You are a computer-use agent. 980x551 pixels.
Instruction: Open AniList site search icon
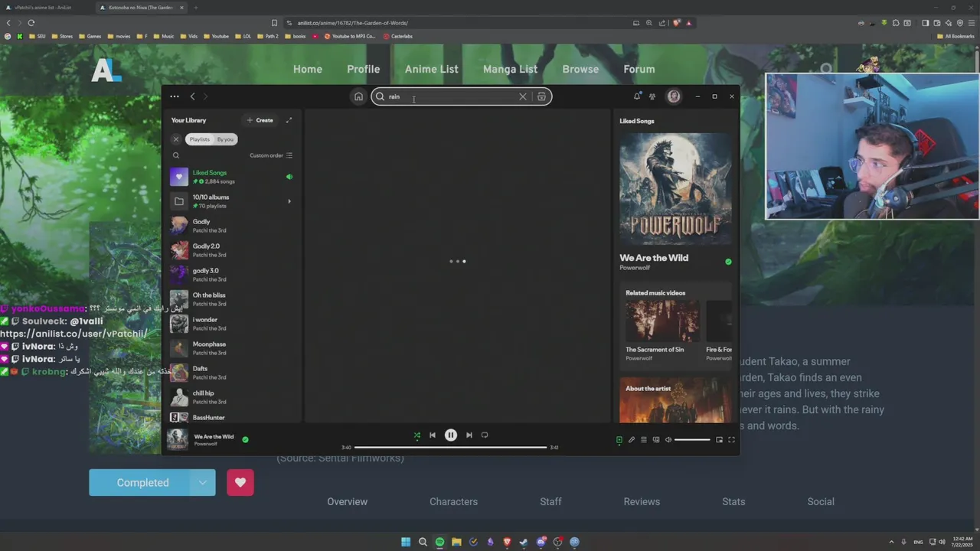coord(826,69)
